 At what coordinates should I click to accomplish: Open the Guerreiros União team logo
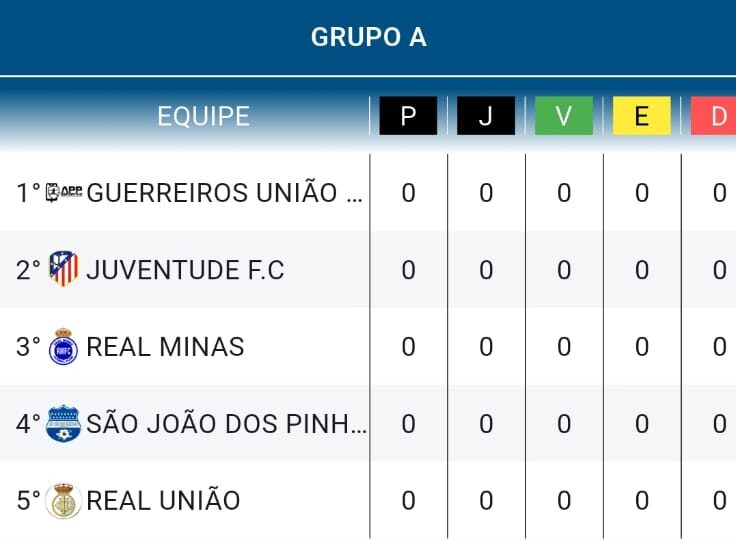tap(64, 192)
